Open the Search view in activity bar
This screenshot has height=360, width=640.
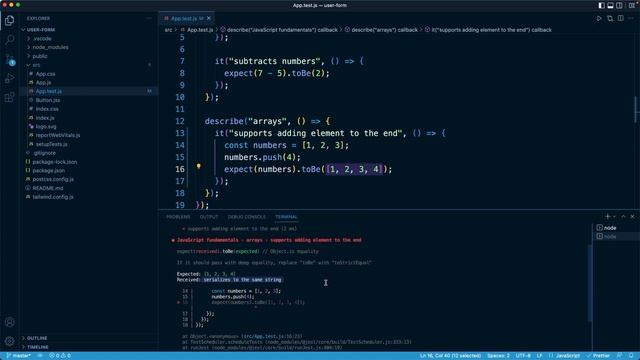9,39
